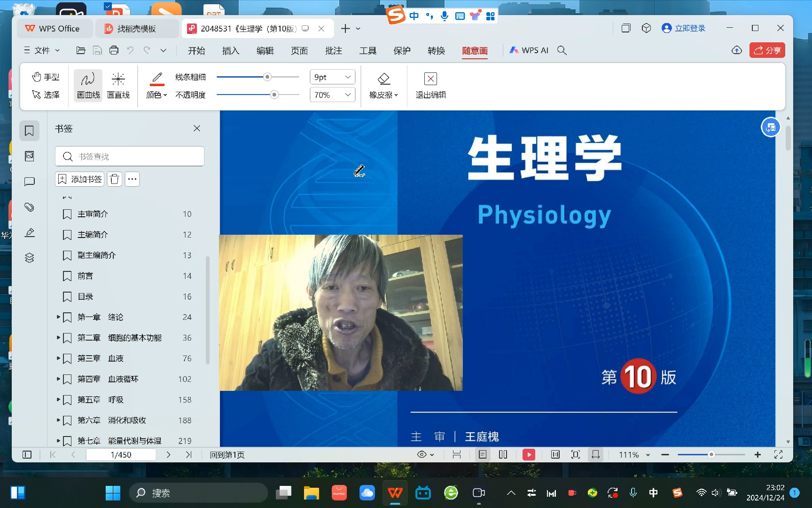Open the comments panel icon in sidebar
This screenshot has width=812, height=508.
[29, 182]
